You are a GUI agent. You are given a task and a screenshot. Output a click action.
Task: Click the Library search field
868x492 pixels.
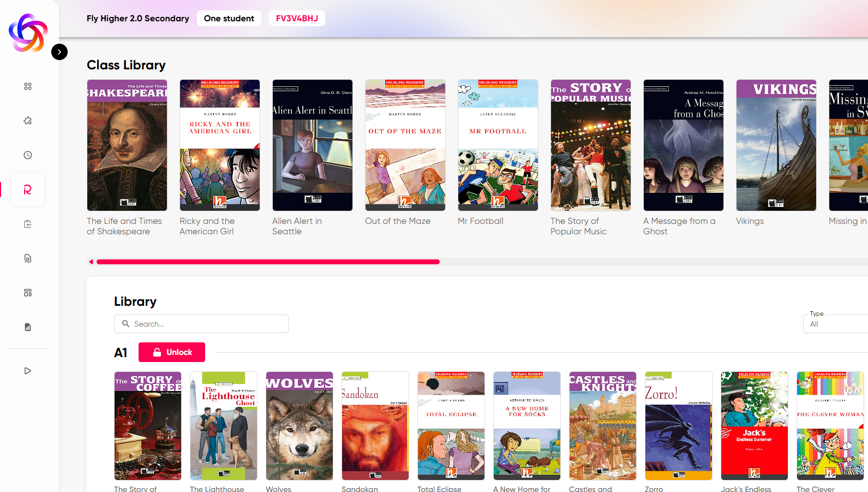201,324
